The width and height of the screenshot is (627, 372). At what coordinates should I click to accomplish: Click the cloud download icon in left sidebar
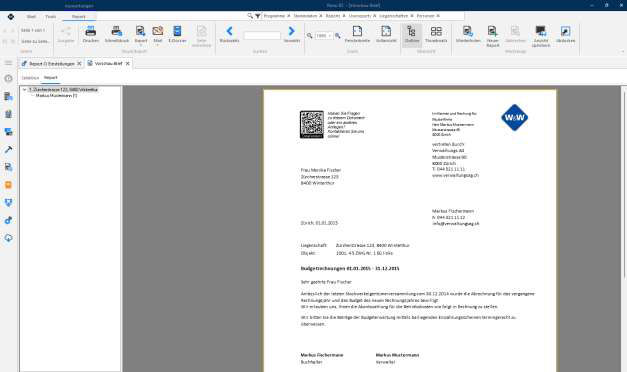8,238
